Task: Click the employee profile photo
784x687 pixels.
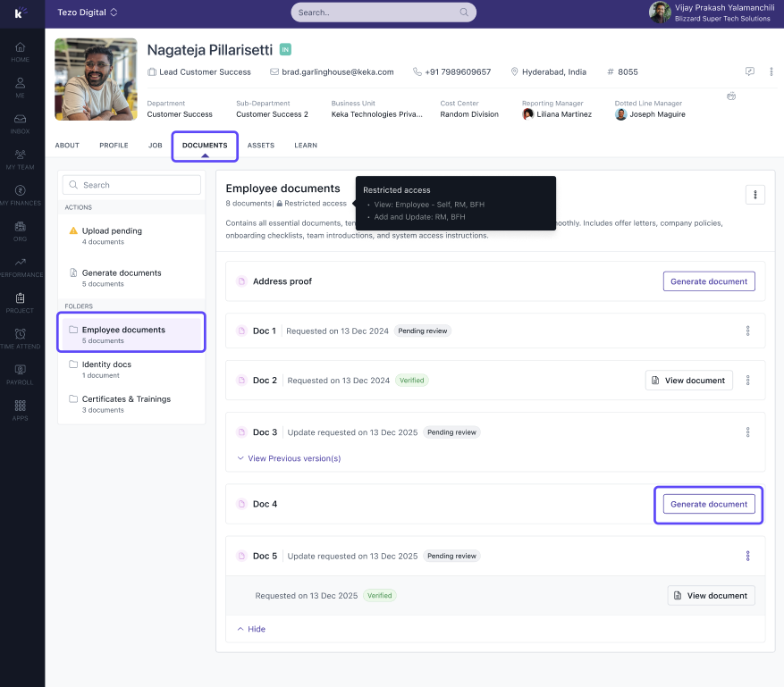Action: coord(96,79)
